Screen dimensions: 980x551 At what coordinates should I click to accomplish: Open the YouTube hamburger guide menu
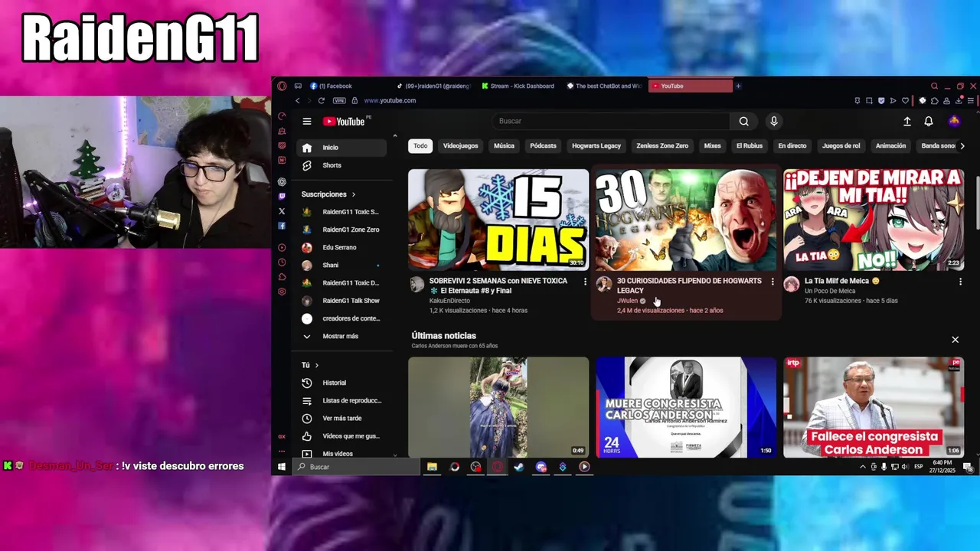306,122
